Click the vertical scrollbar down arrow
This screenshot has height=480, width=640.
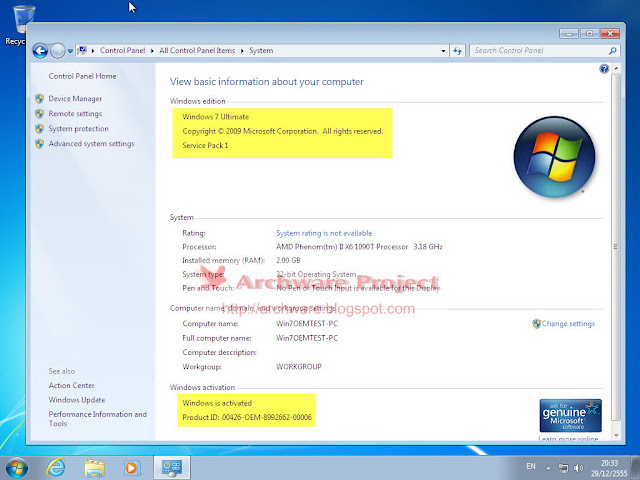(x=616, y=436)
